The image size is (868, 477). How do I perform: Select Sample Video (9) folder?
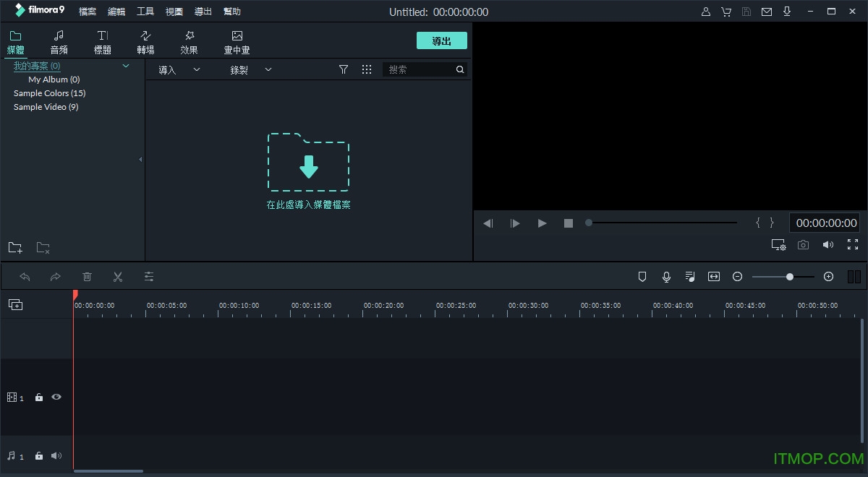46,107
